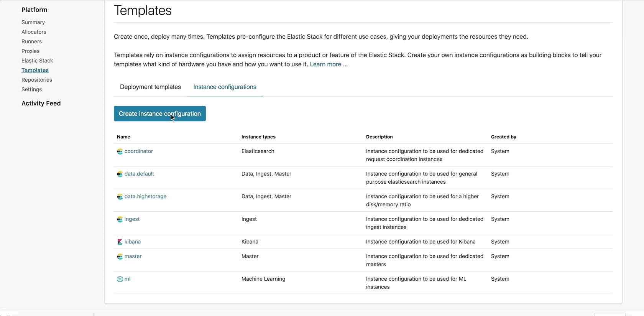
Task: Click description 'Instance configuration to be used for Kibana'
Action: pyautogui.click(x=421, y=242)
